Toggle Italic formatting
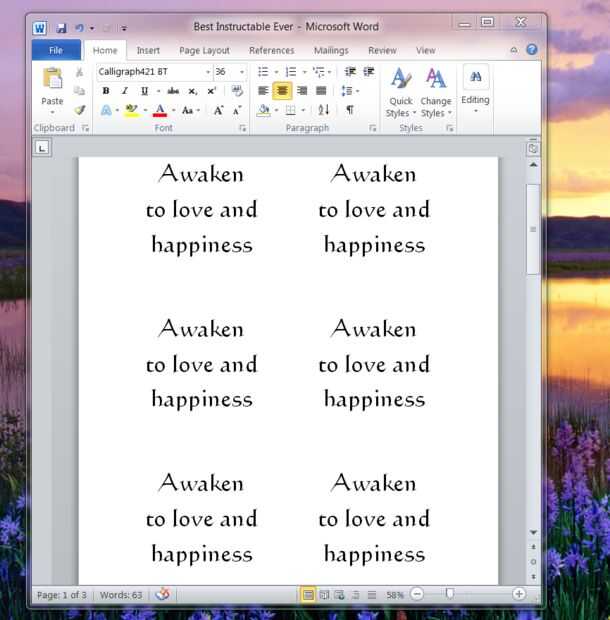This screenshot has width=610, height=620. click(x=125, y=91)
